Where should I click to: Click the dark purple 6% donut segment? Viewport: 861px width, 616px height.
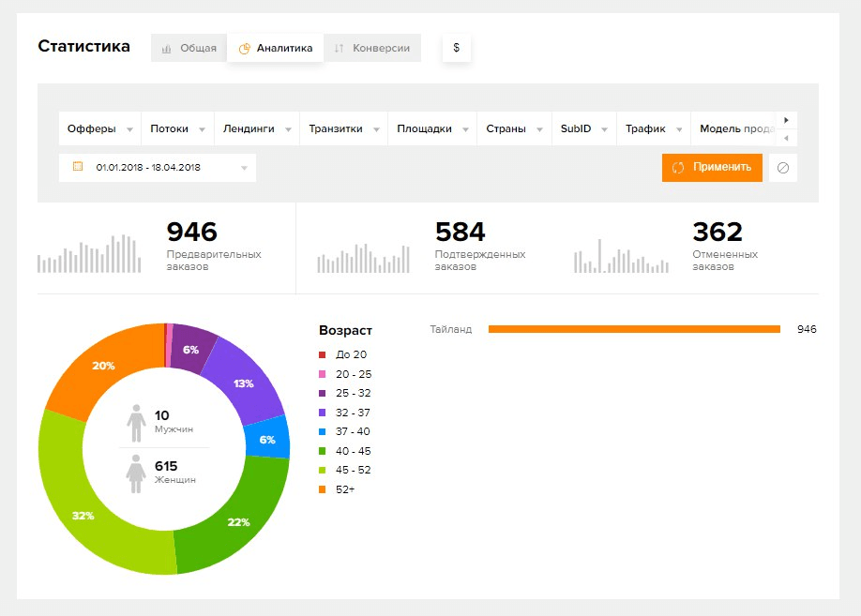point(190,350)
